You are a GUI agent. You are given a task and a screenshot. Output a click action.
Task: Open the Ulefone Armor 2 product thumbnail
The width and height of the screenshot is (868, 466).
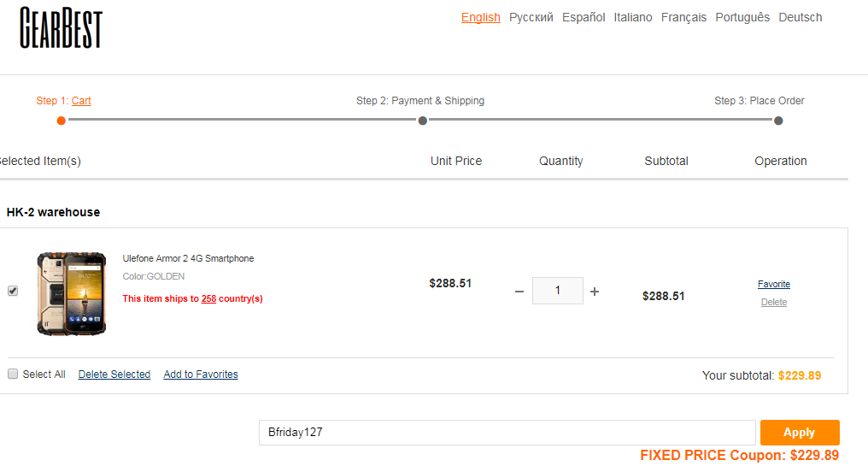72,293
